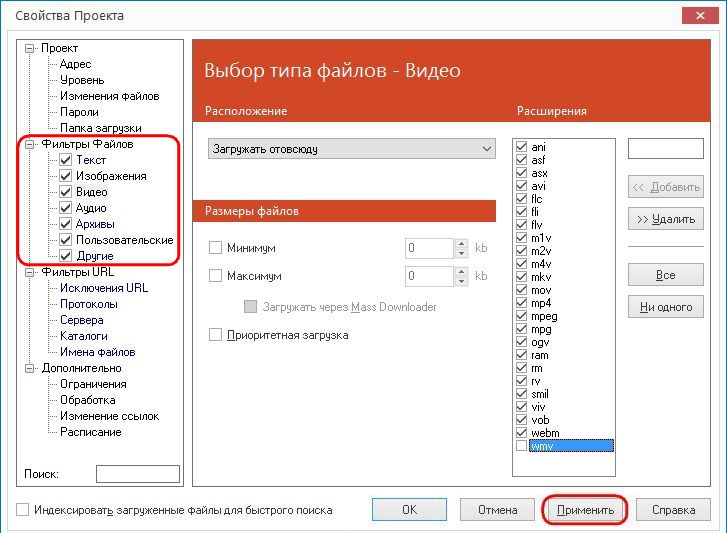This screenshot has width=727, height=533.
Task: Decrease the Минимум size spinner value
Action: click(461, 253)
